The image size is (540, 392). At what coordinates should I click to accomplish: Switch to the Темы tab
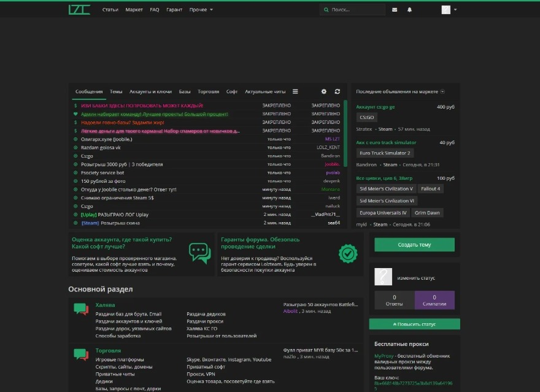116,91
